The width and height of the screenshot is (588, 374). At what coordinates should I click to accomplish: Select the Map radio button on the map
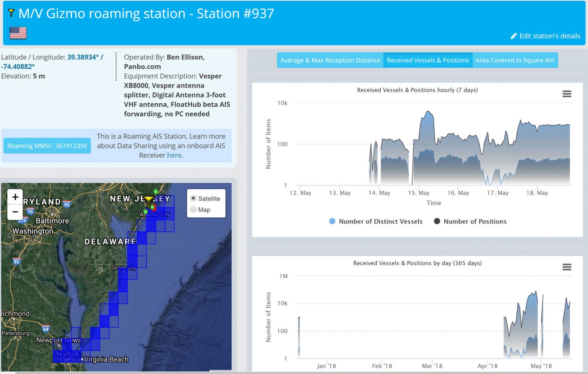[193, 210]
